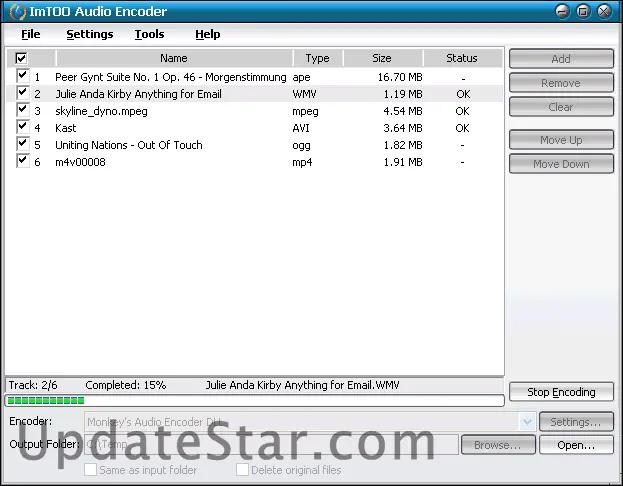623x486 pixels.
Task: Click current file name in status bar
Action: tap(302, 385)
